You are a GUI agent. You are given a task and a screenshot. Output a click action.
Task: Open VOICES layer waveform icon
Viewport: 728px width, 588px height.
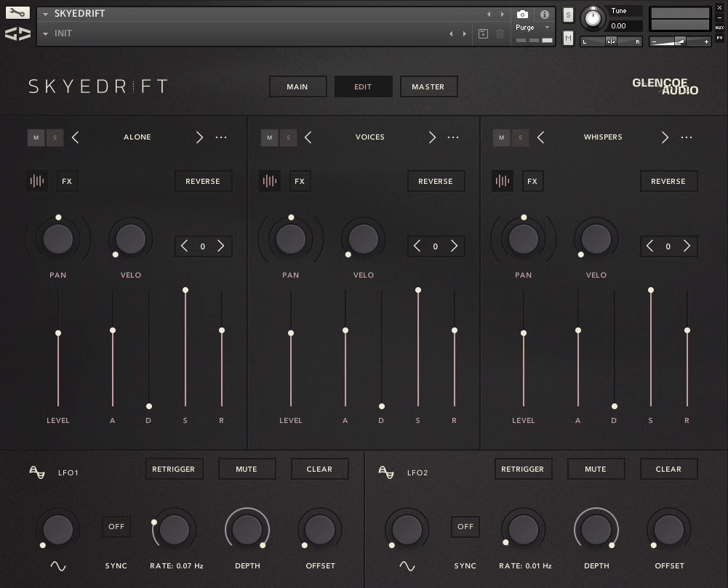coord(270,181)
